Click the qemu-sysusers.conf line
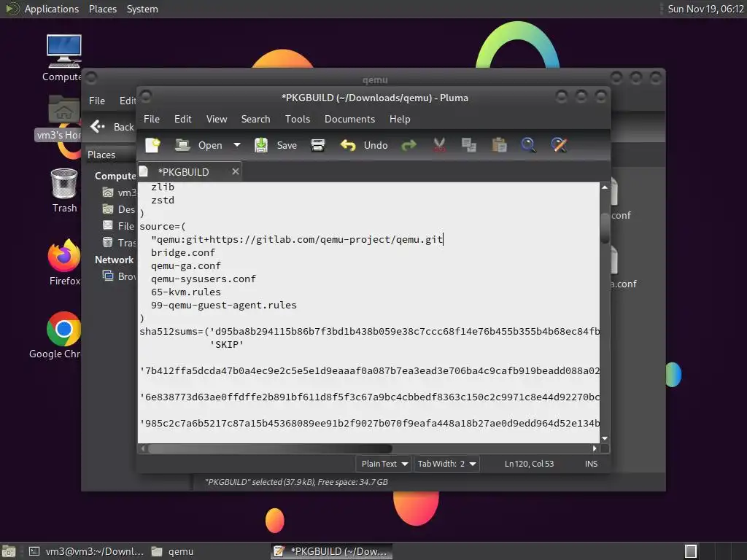 tap(204, 279)
